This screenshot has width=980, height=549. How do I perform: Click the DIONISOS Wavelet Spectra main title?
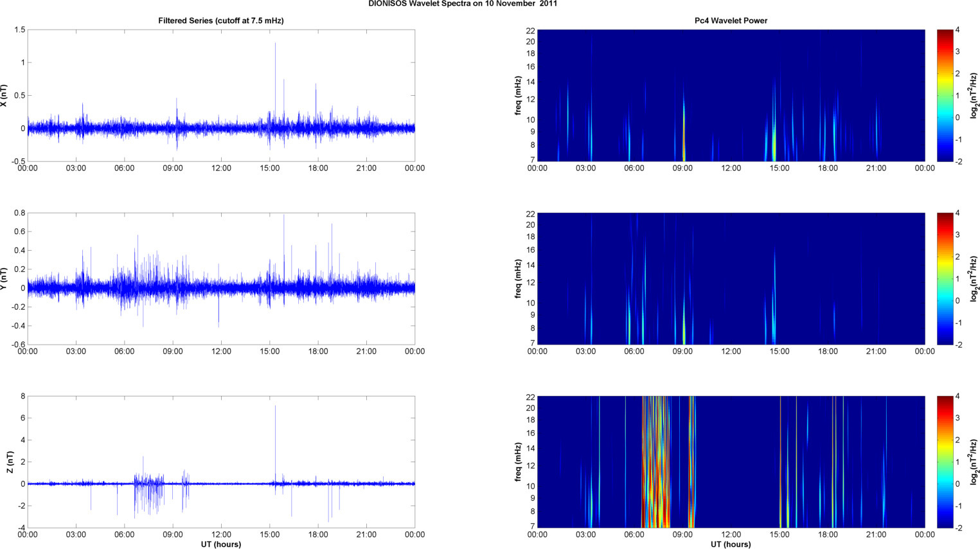[x=463, y=4]
